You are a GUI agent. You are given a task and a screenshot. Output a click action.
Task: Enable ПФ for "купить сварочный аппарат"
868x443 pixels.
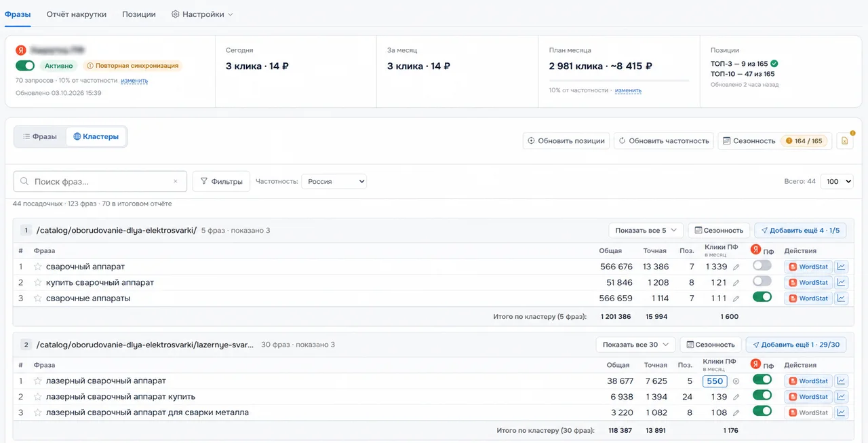762,281
